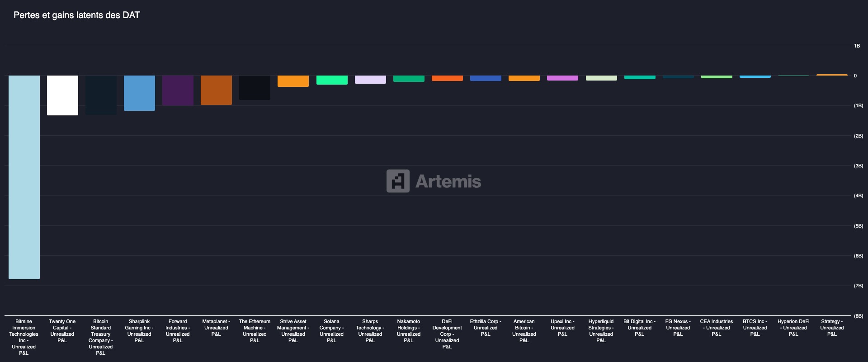The width and height of the screenshot is (868, 362).
Task: Click the (7B) y-axis tick label
Action: coord(858,286)
